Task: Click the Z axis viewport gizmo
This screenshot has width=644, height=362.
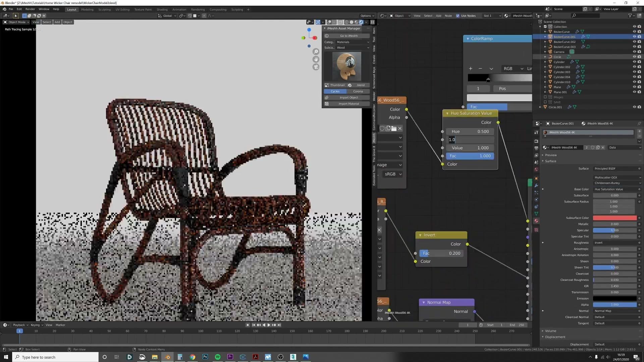Action: pyautogui.click(x=309, y=30)
